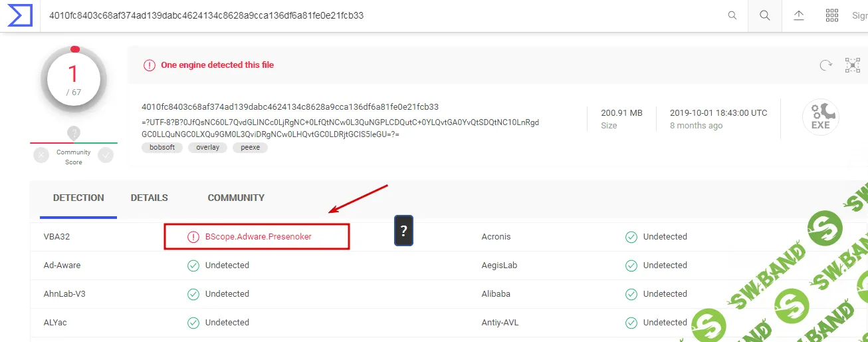Click the peexe tag
Image resolution: width=868 pixels, height=342 pixels.
click(x=250, y=148)
